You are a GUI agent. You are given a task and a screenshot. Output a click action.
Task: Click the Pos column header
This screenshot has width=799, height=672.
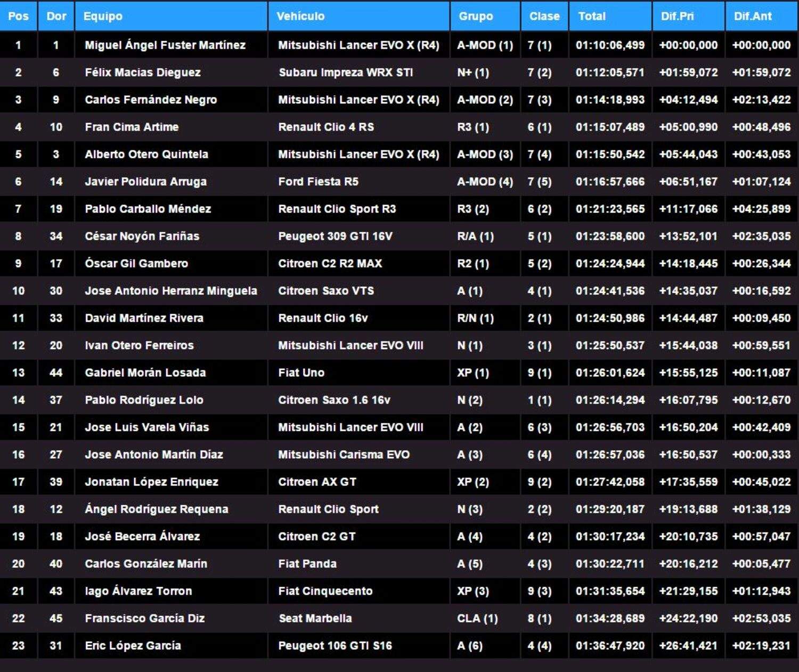coord(18,16)
